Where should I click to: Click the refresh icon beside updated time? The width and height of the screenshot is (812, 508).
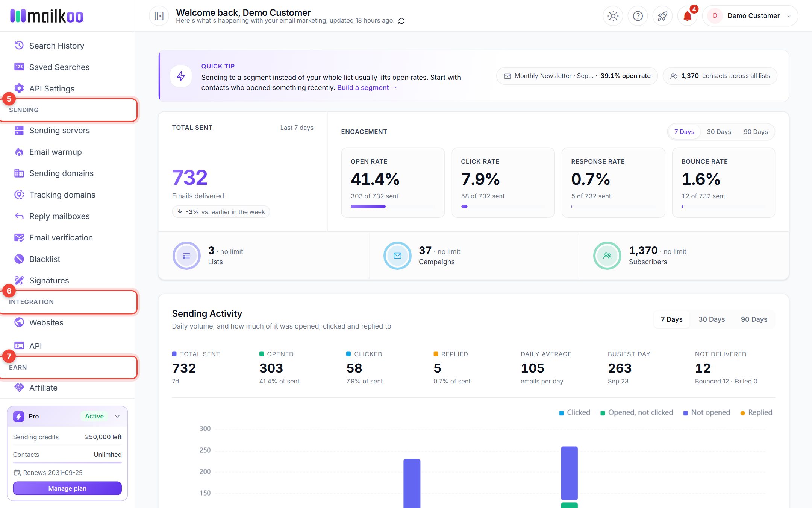tap(401, 21)
